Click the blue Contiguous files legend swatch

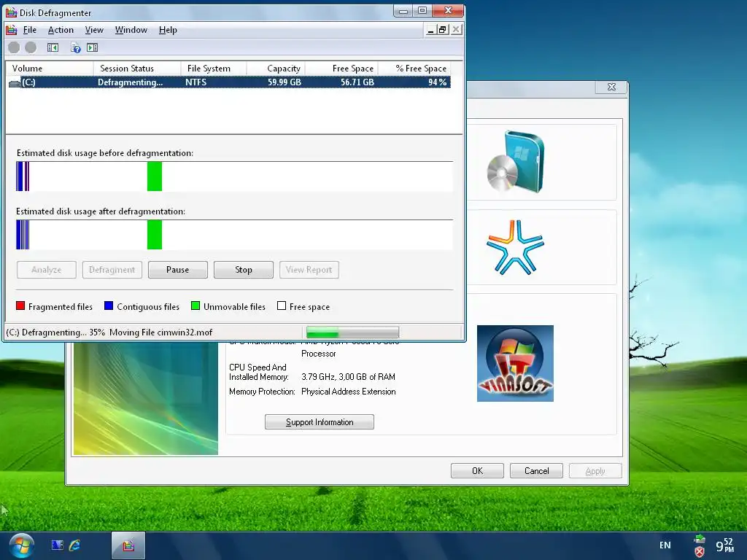pos(109,306)
